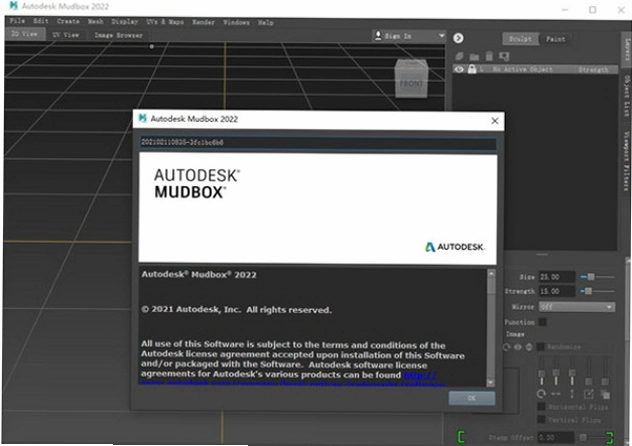
Task: Select the Sculpt tab
Action: tap(520, 39)
